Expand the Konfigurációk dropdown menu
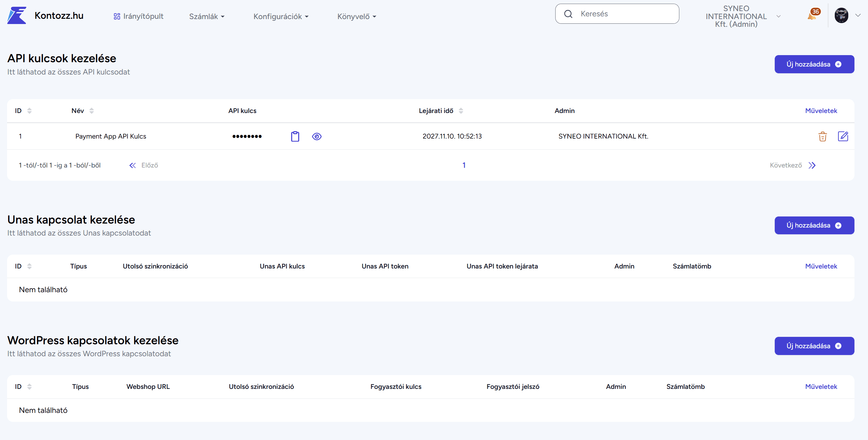The image size is (868, 440). click(281, 16)
